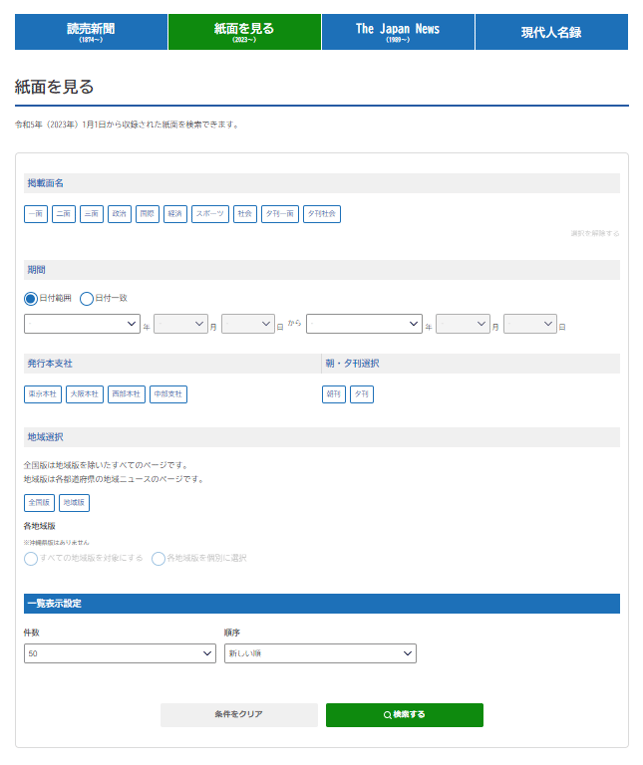Select すべての地域版を対象にする radio option
This screenshot has height=765, width=643.
coord(31,558)
